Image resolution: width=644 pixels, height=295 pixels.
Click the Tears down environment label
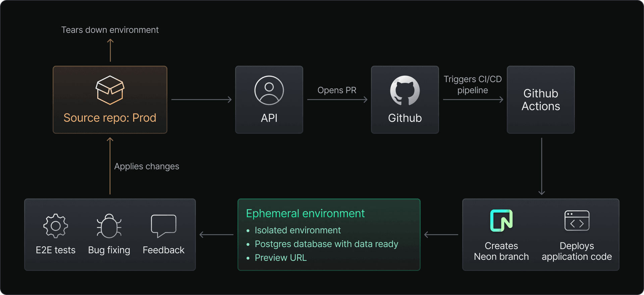coord(110,30)
